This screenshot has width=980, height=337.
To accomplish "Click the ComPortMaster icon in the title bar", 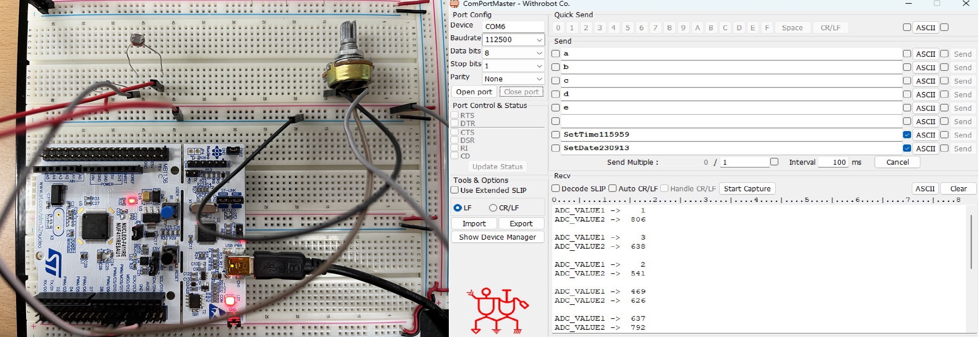I will (x=455, y=4).
